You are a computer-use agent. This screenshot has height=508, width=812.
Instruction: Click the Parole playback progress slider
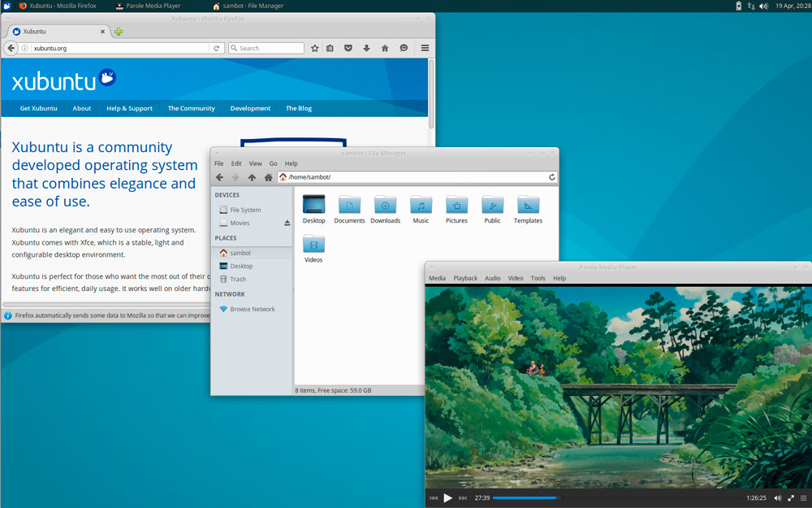pyautogui.click(x=615, y=498)
